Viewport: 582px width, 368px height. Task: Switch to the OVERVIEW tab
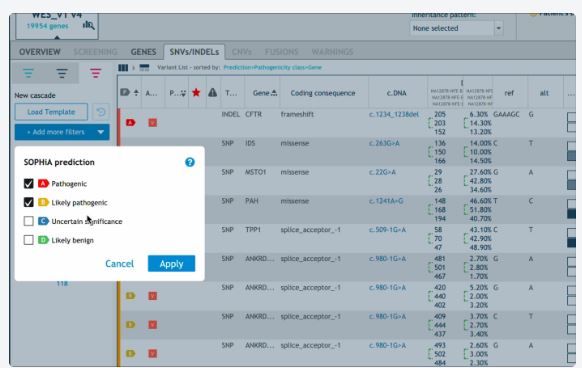click(40, 52)
